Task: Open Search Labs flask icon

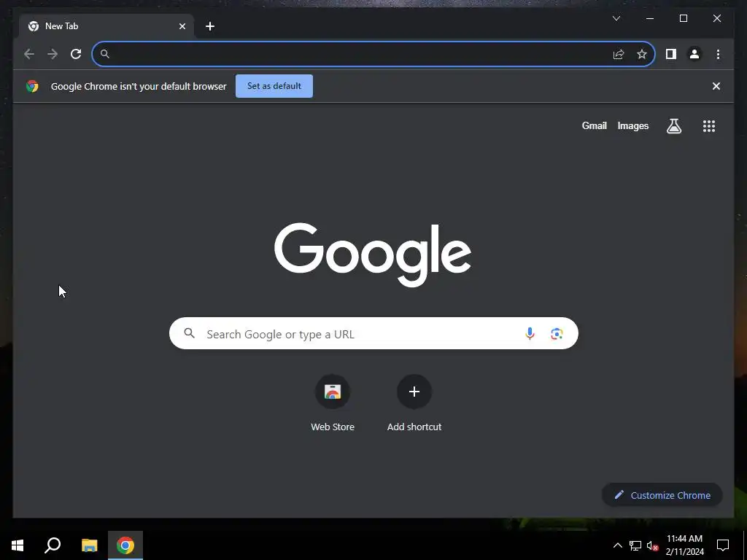Action: (x=673, y=126)
